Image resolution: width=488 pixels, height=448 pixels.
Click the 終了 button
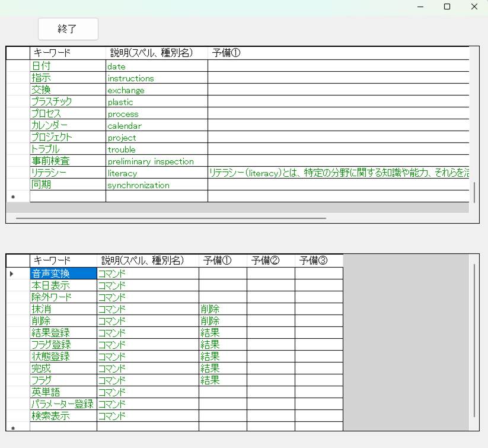coord(68,29)
